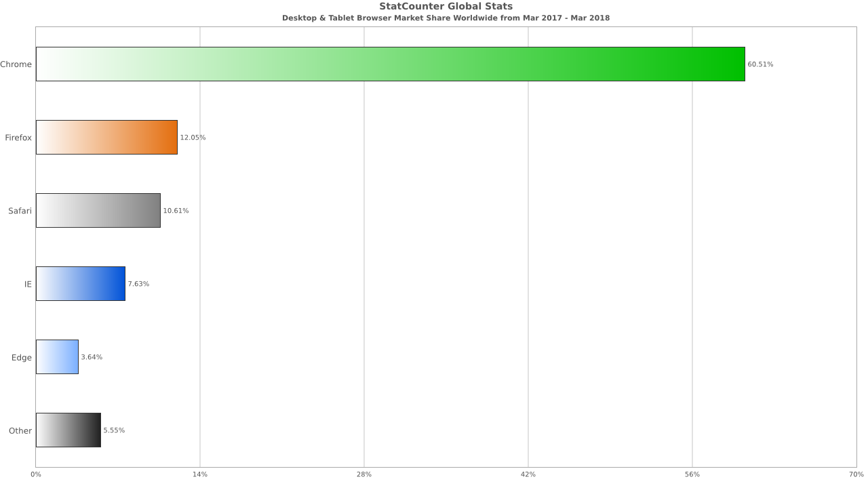This screenshot has width=868, height=488.
Task: Click the Edge axis label
Action: [x=22, y=357]
